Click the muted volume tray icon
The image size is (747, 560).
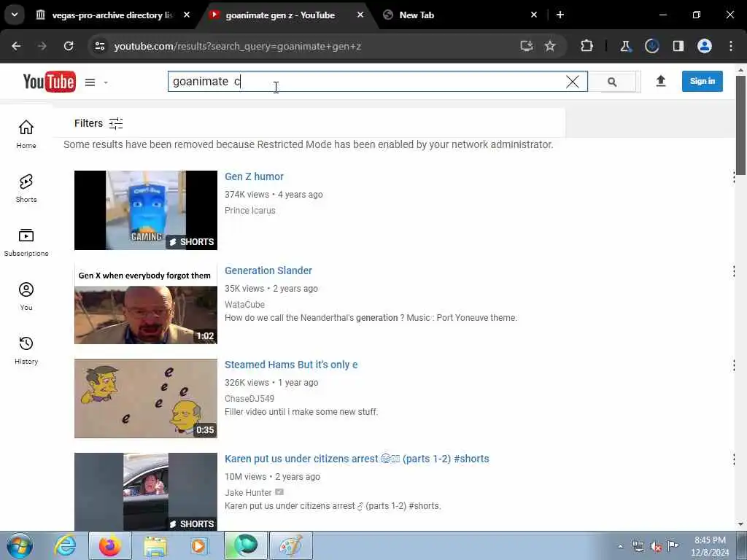click(656, 546)
